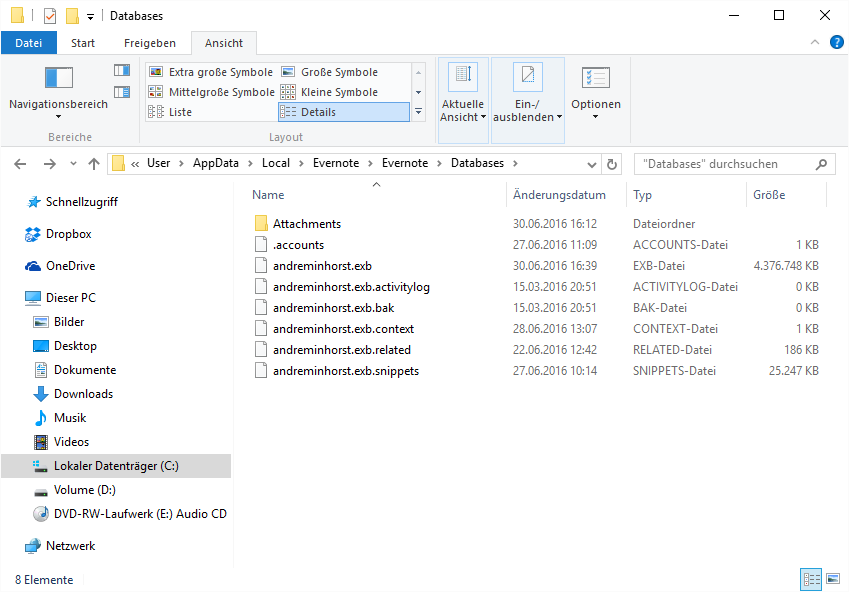Sort by Änderungsdatum column
The image size is (849, 592).
point(559,195)
